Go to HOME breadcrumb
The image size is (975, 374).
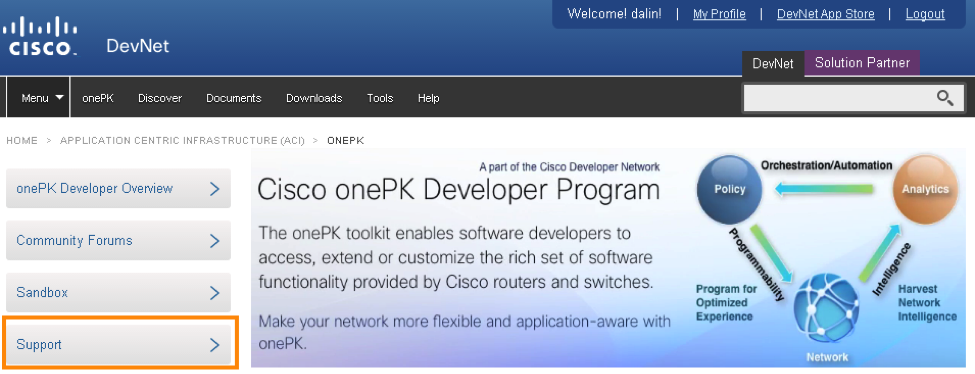tap(22, 141)
